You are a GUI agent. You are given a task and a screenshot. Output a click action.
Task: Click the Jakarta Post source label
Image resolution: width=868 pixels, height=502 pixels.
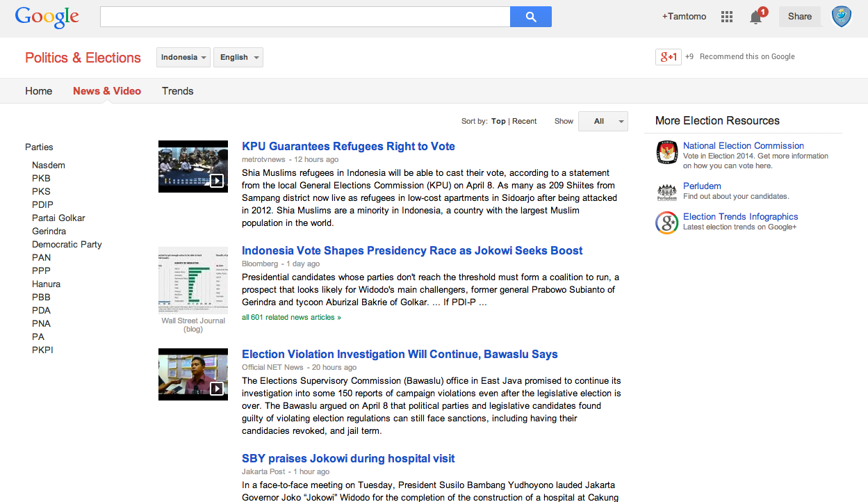(x=263, y=472)
